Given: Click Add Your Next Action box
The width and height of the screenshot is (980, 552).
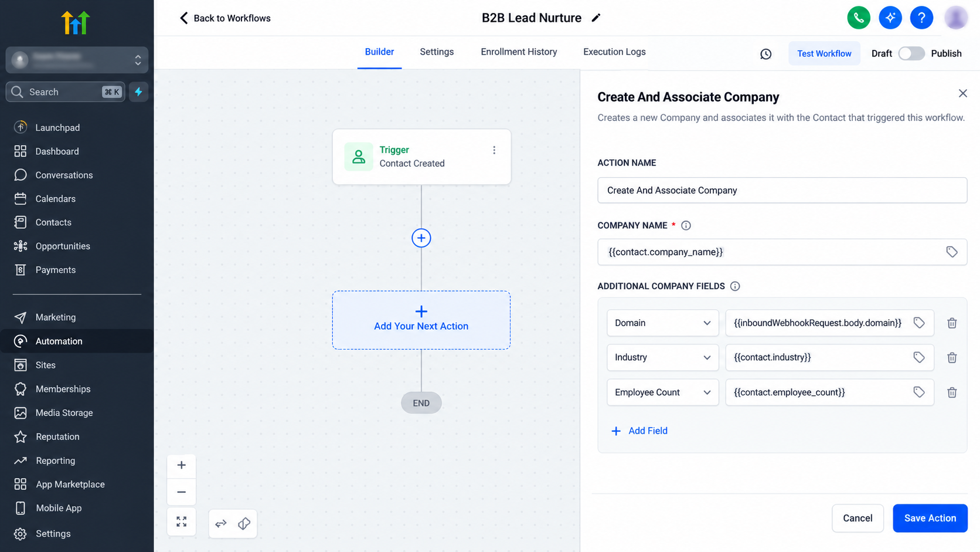Looking at the screenshot, I should pos(421,320).
